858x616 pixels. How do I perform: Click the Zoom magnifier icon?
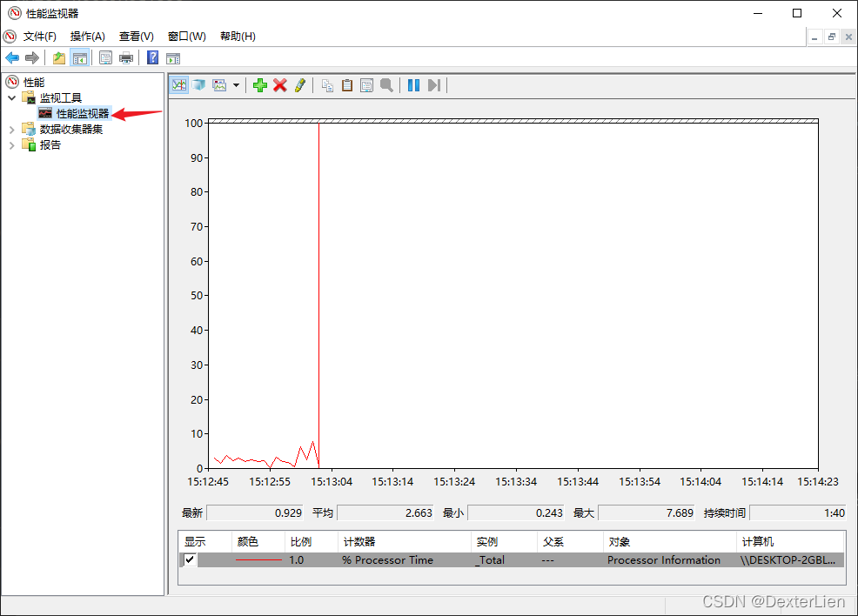tap(386, 84)
